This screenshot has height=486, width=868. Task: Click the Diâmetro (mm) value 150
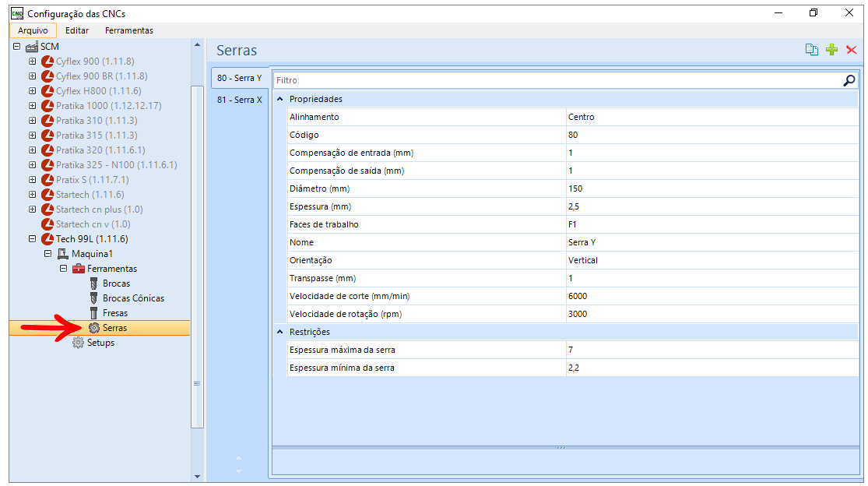712,188
